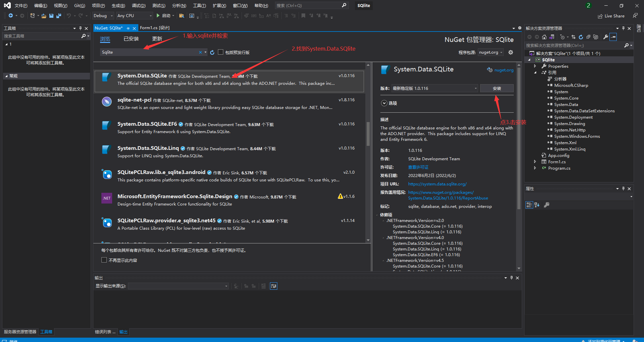Image resolution: width=644 pixels, height=342 pixels.
Task: Click the open file folder icon
Action: point(44,16)
